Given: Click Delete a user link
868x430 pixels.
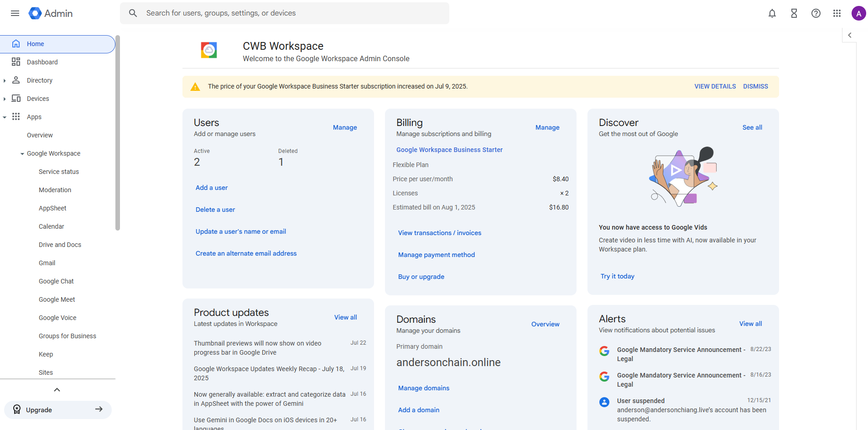Looking at the screenshot, I should pos(215,210).
